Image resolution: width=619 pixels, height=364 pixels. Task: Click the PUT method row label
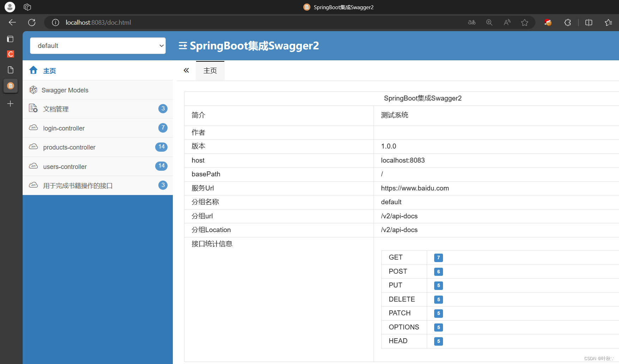click(395, 285)
